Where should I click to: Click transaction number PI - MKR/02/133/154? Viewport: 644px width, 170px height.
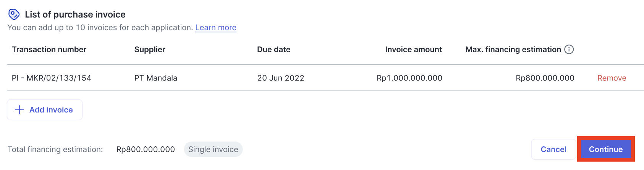pos(52,78)
